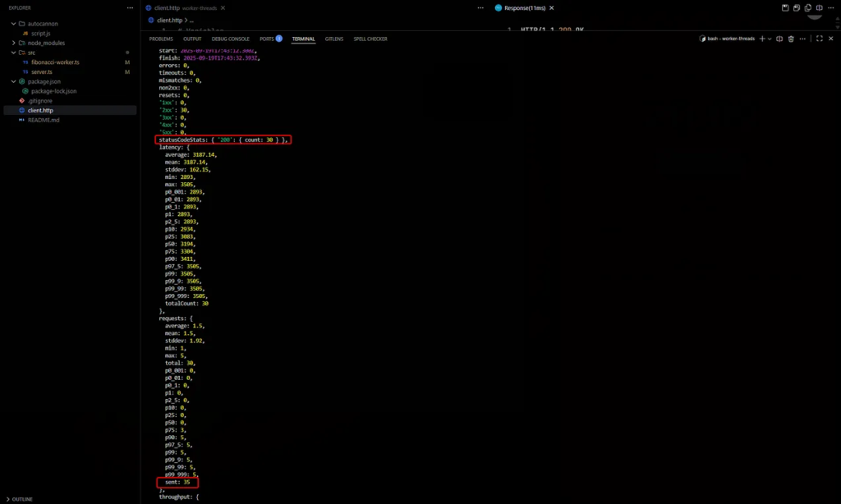Switch to the PROBLEMS tab

point(161,39)
